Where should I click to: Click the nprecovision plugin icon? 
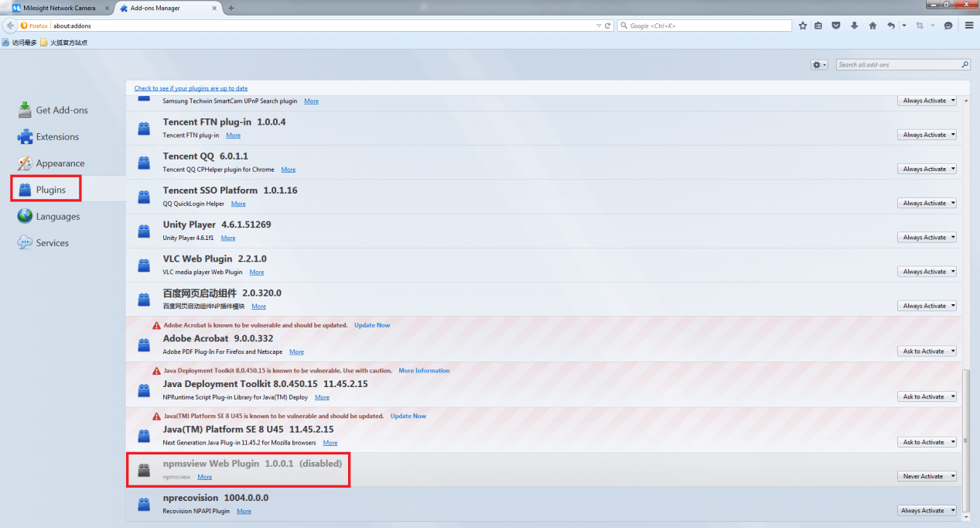(x=144, y=504)
